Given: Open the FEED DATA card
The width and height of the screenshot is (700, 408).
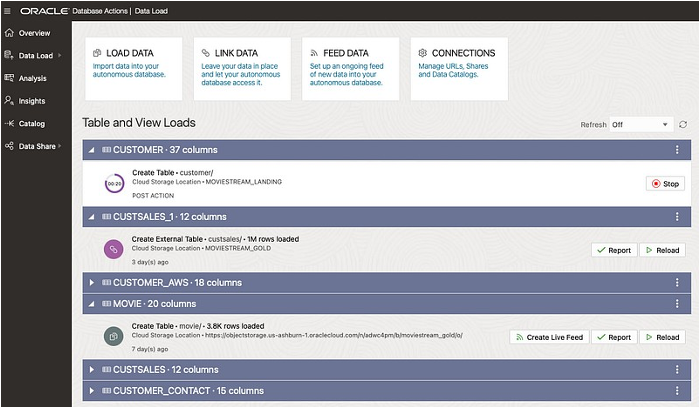Looking at the screenshot, I should pos(350,69).
